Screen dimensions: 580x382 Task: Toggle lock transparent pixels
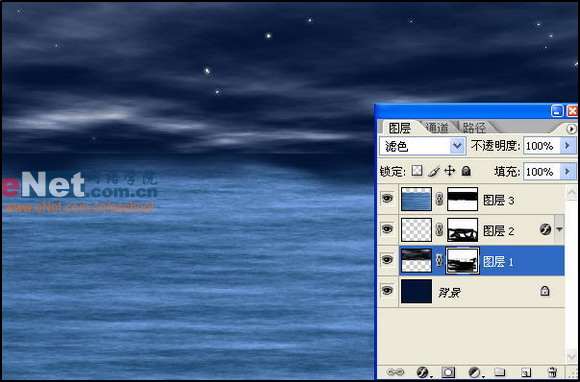coord(417,171)
